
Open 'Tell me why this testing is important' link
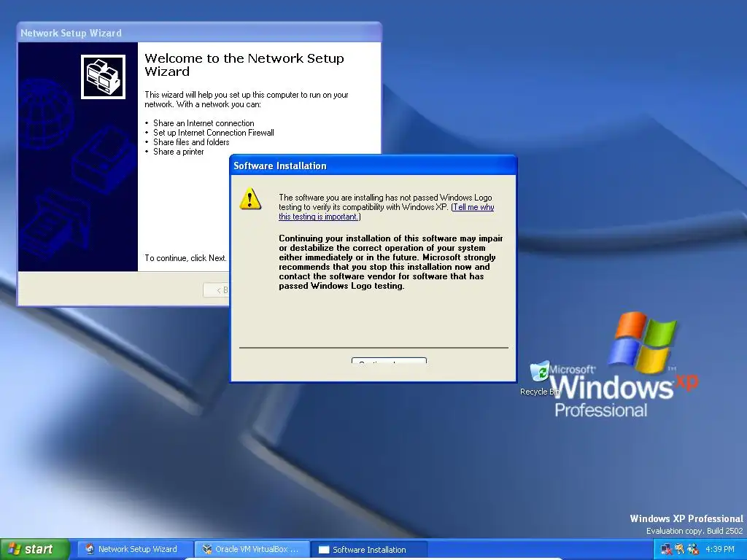pyautogui.click(x=387, y=212)
